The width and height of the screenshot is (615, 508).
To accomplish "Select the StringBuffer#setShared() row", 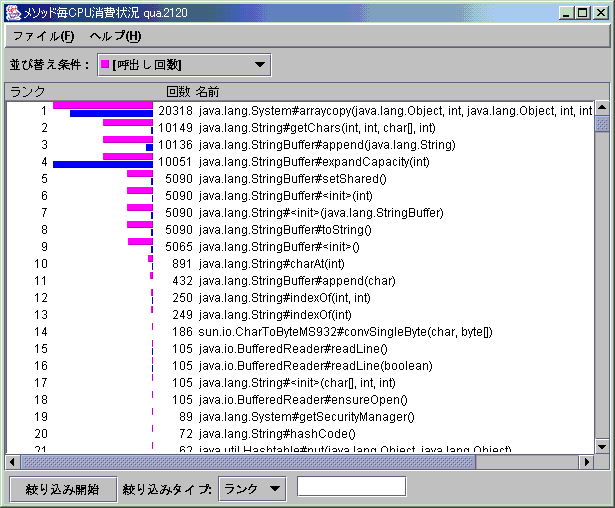I will pyautogui.click(x=300, y=178).
